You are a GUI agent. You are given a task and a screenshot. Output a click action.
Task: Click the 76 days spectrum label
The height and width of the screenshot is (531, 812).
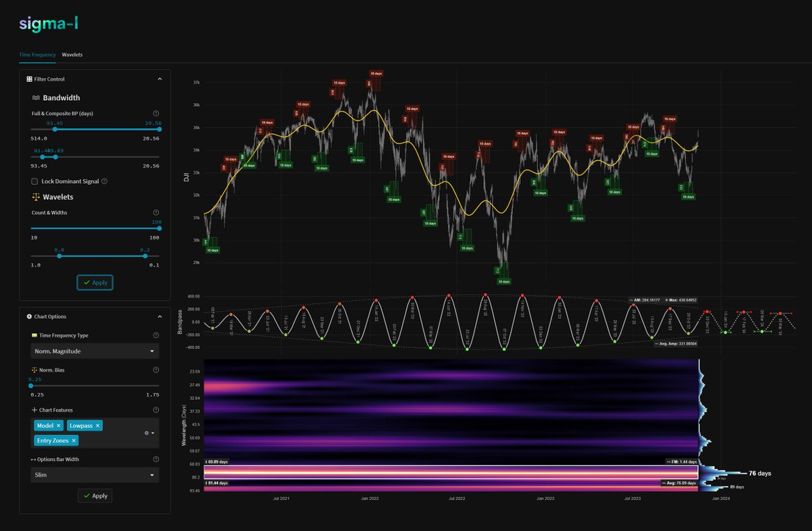(x=760, y=474)
